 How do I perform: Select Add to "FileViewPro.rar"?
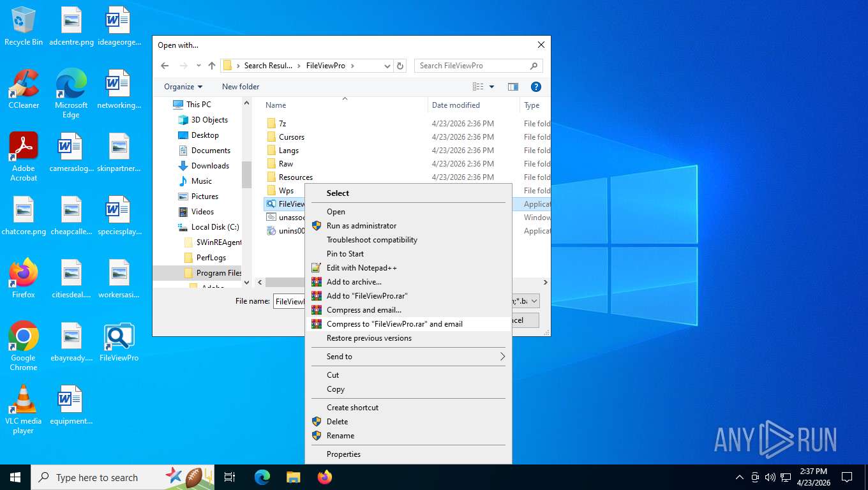point(408,296)
